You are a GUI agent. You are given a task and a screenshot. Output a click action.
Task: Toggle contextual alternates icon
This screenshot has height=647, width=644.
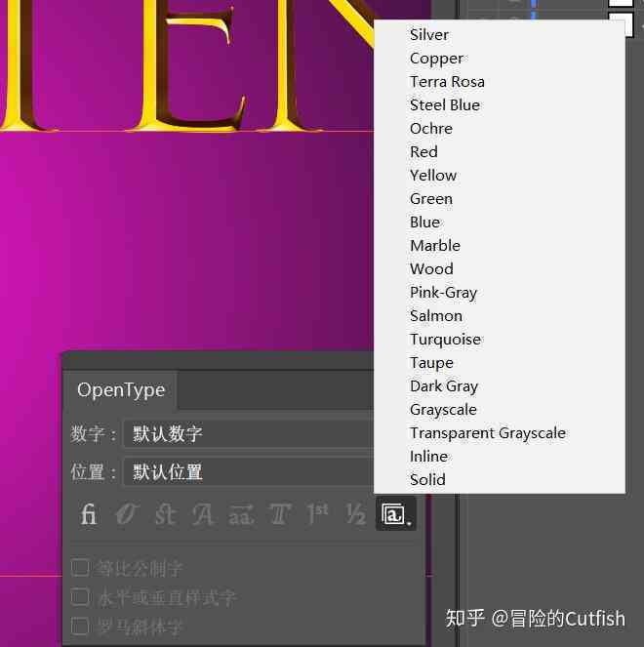tap(127, 514)
